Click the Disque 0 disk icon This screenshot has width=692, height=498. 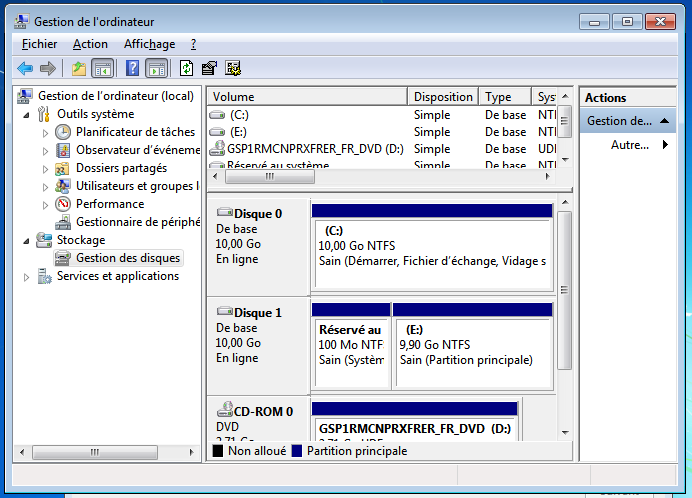(x=225, y=212)
